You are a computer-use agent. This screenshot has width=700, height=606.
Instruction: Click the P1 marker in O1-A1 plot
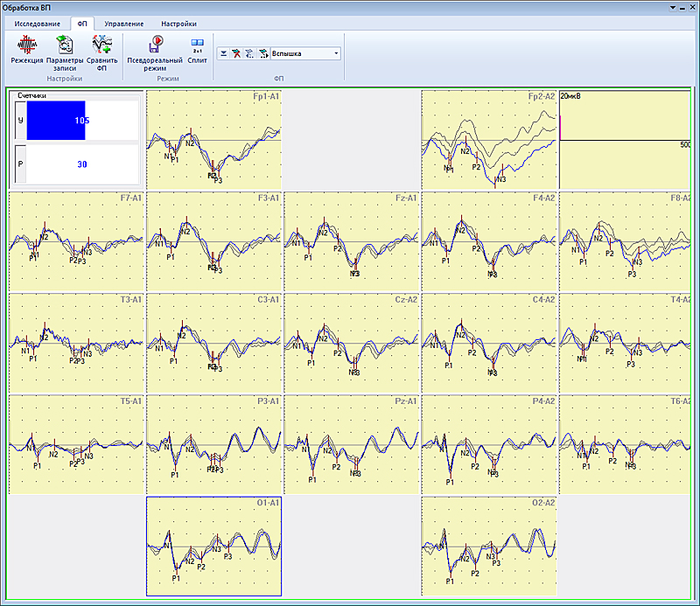(177, 578)
